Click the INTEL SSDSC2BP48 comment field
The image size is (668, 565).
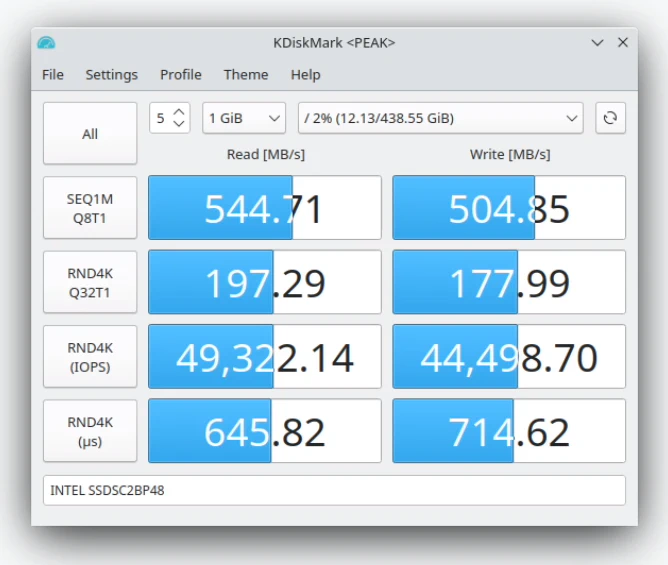click(334, 490)
